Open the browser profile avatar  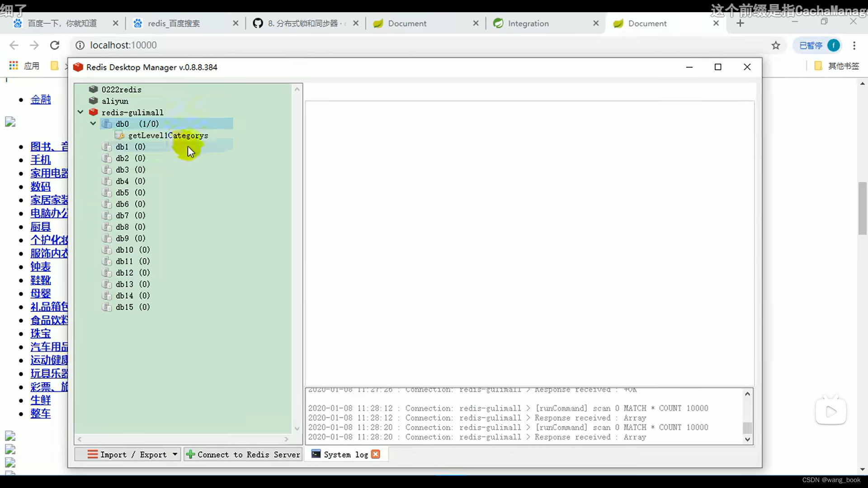coord(834,45)
